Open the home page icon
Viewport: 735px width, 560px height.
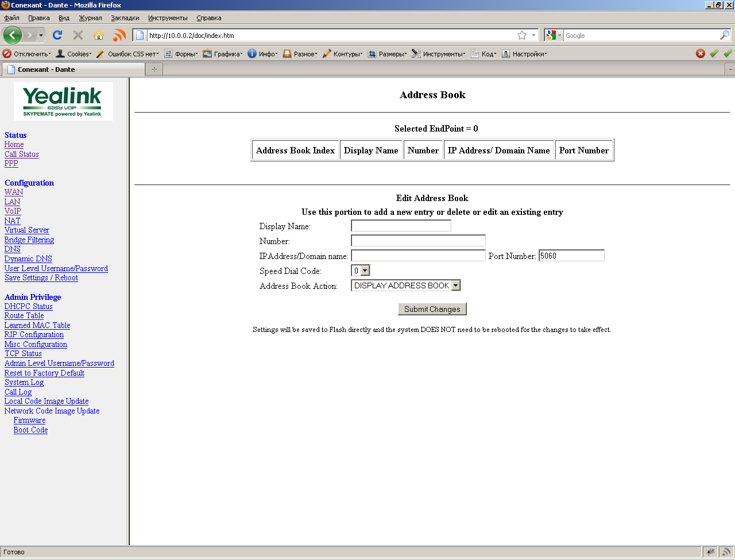click(99, 35)
